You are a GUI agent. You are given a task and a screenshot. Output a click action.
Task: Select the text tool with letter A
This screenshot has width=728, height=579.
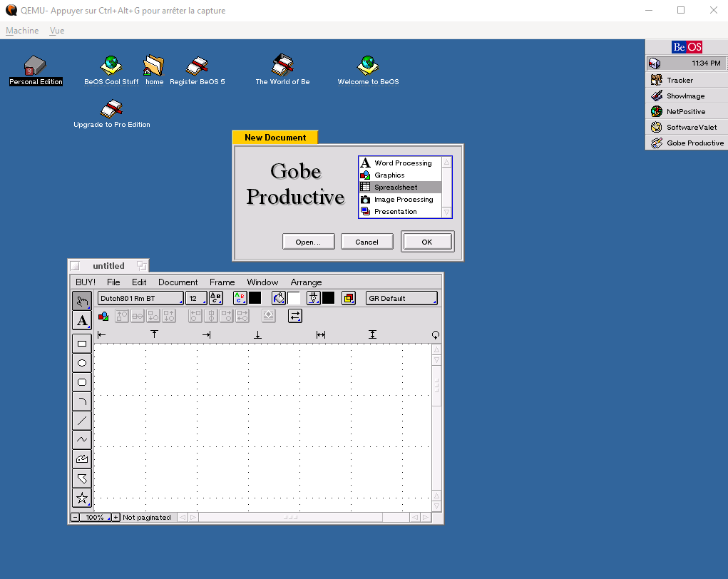point(82,320)
